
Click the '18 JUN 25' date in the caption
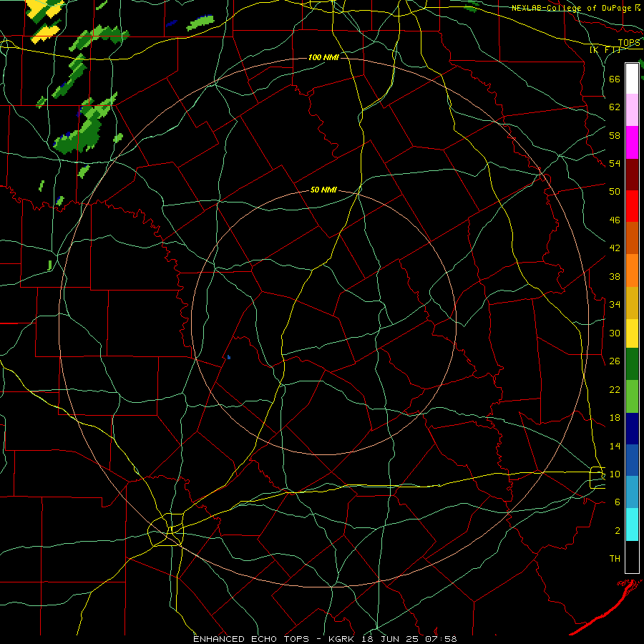click(391, 639)
